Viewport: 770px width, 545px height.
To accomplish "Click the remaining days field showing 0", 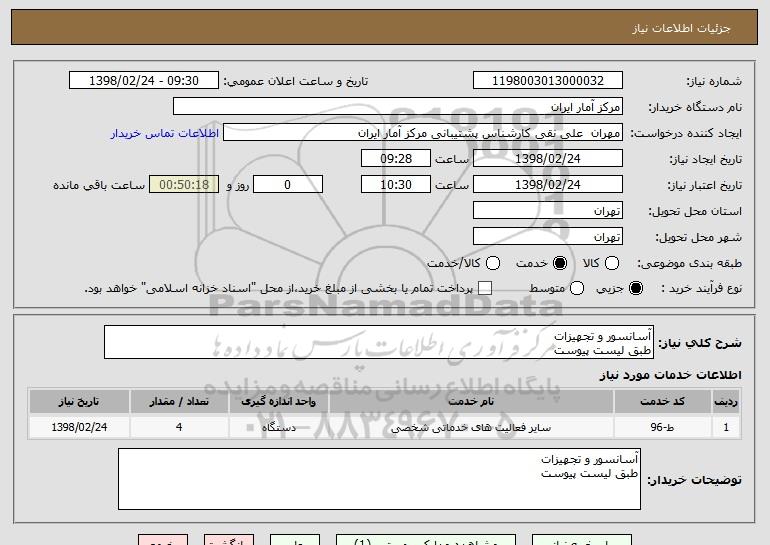I will pos(288,185).
